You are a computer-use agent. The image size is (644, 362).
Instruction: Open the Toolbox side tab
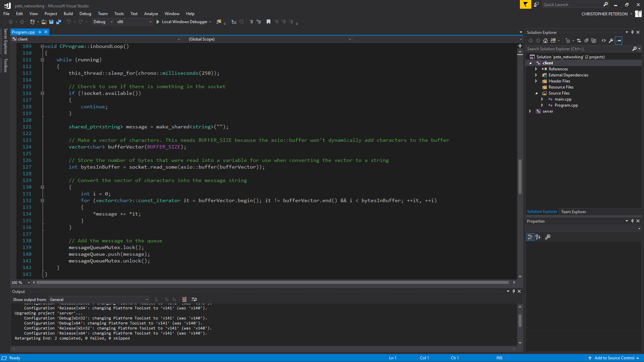coord(5,65)
